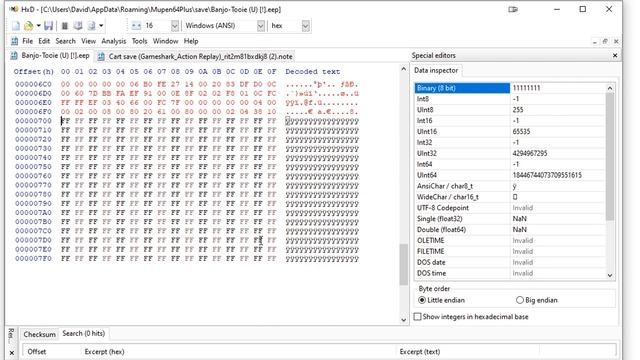
Task: Expand the Open icon's dropdown arrow
Action: point(38,26)
